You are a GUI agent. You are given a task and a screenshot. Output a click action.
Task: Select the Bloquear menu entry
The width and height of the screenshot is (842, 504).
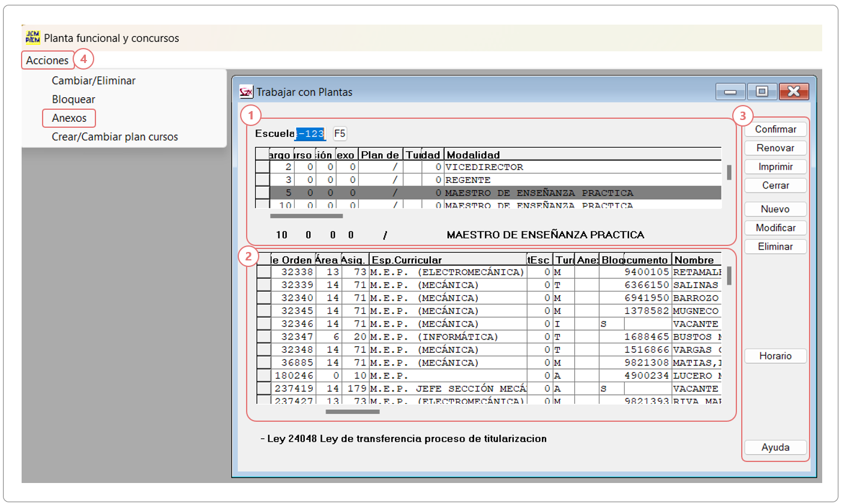pyautogui.click(x=74, y=100)
